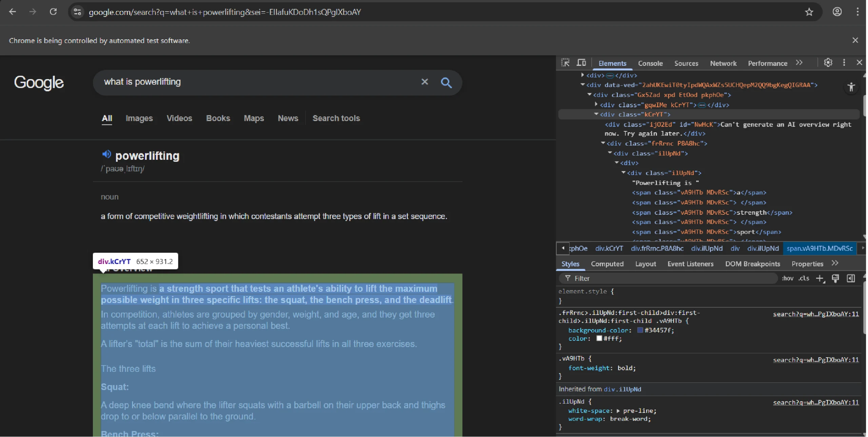Toggle the device emulation toolbar
Viewport: 868px width, 437px height.
point(581,62)
